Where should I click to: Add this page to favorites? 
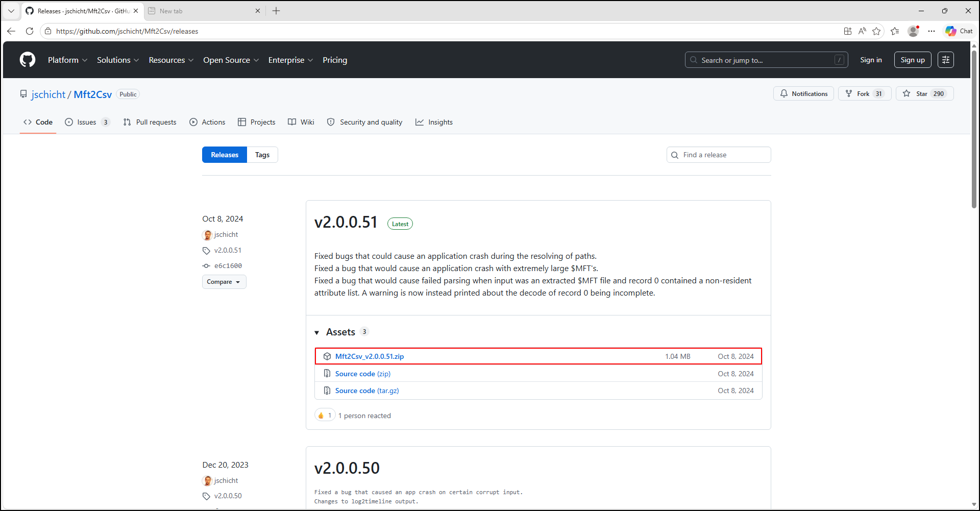(x=876, y=31)
